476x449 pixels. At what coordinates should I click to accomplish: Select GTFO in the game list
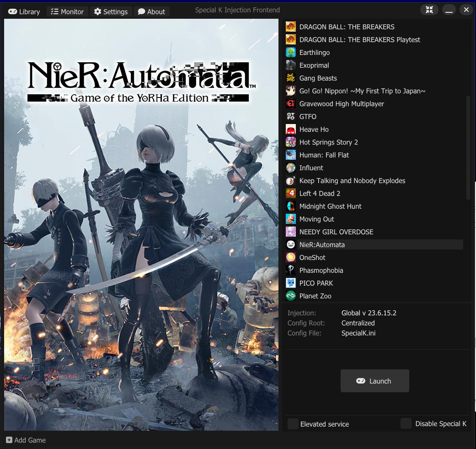point(308,116)
